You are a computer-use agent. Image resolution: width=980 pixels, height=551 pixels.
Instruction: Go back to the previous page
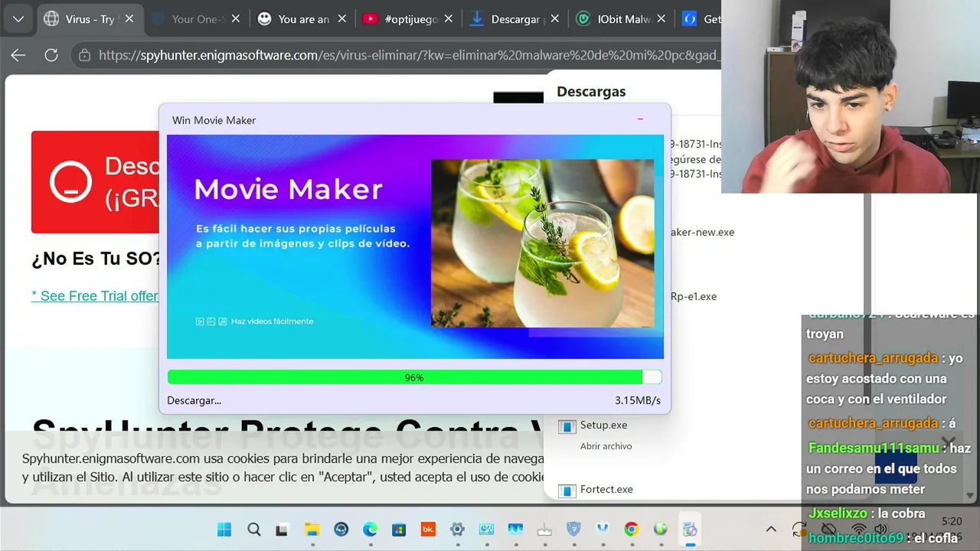(x=18, y=55)
